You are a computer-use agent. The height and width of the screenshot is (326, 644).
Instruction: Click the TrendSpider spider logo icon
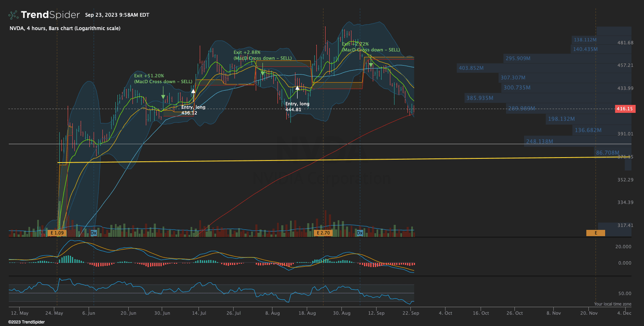coord(13,15)
